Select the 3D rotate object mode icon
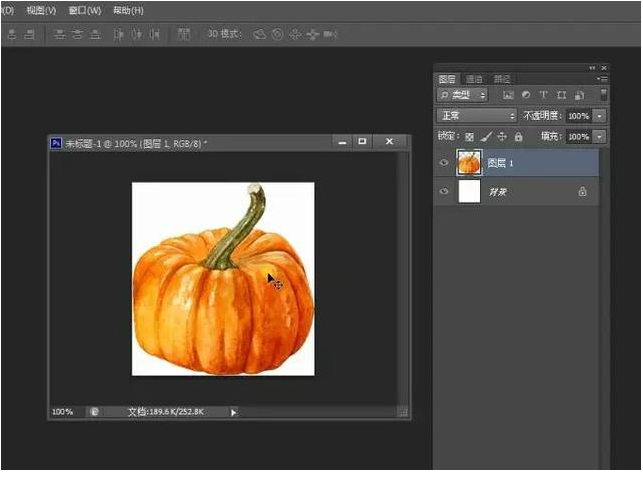Screen dimensions: 643x479 259,34
